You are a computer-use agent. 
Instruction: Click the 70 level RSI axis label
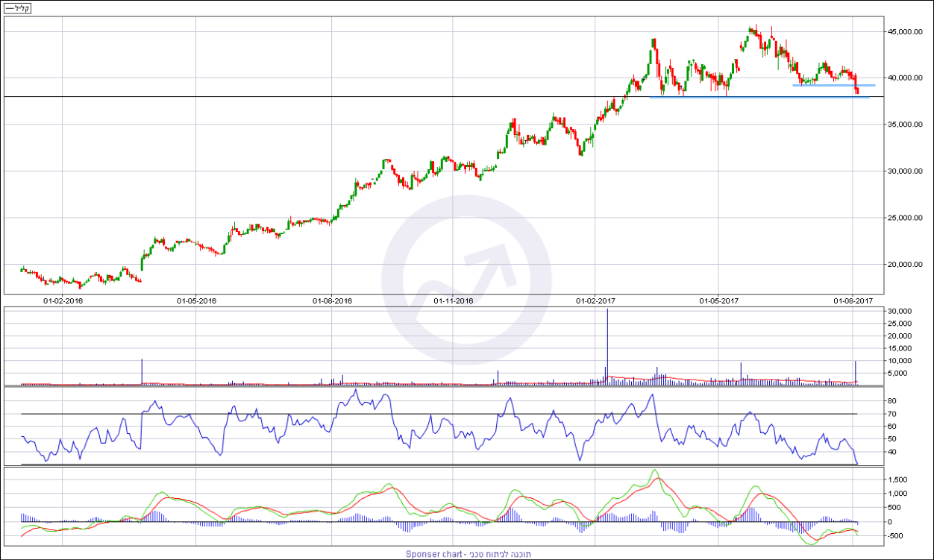coord(891,414)
